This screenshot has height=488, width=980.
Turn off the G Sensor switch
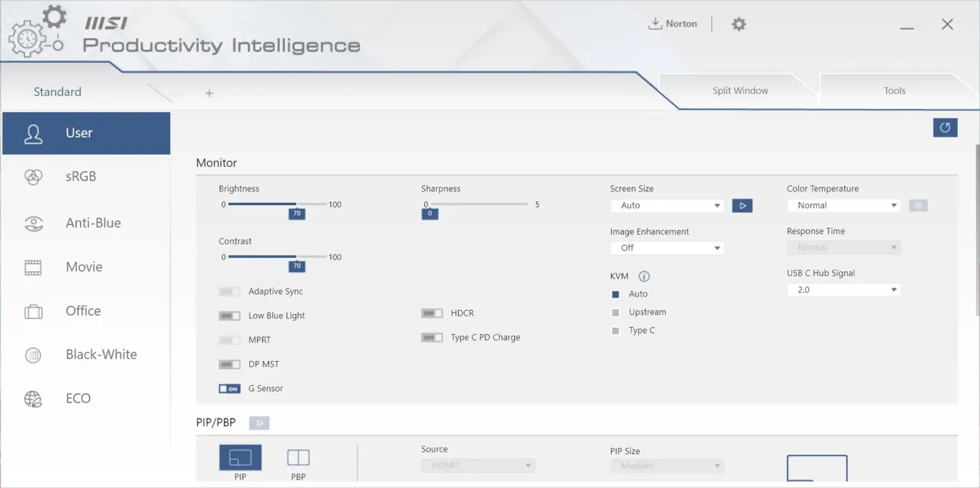(230, 389)
